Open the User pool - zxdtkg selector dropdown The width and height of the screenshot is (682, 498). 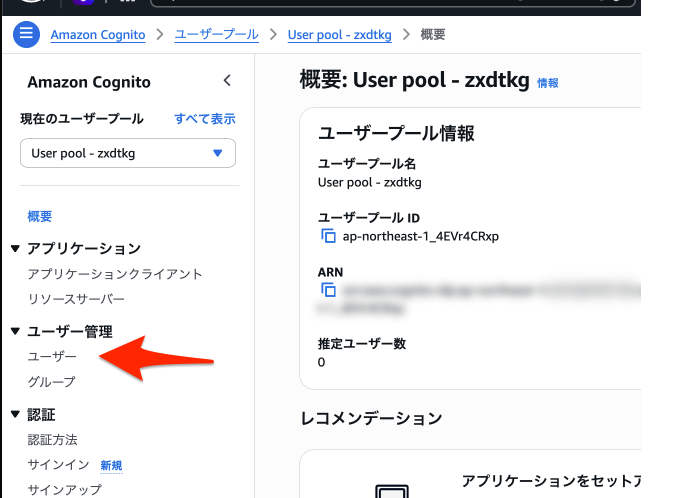(x=128, y=153)
